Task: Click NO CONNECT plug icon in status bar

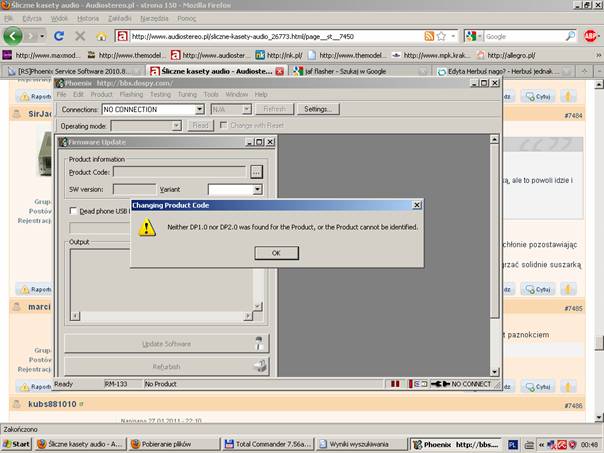Action: tap(440, 384)
